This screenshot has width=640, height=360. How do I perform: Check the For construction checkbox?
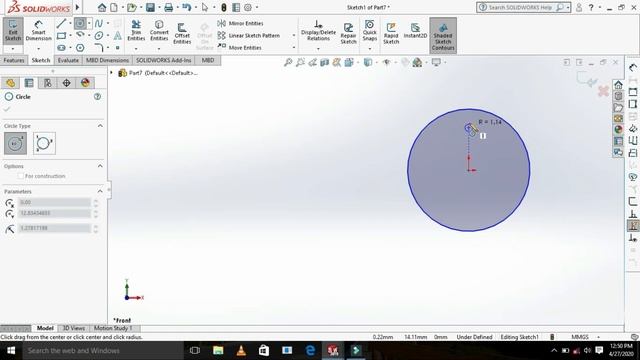coord(20,176)
